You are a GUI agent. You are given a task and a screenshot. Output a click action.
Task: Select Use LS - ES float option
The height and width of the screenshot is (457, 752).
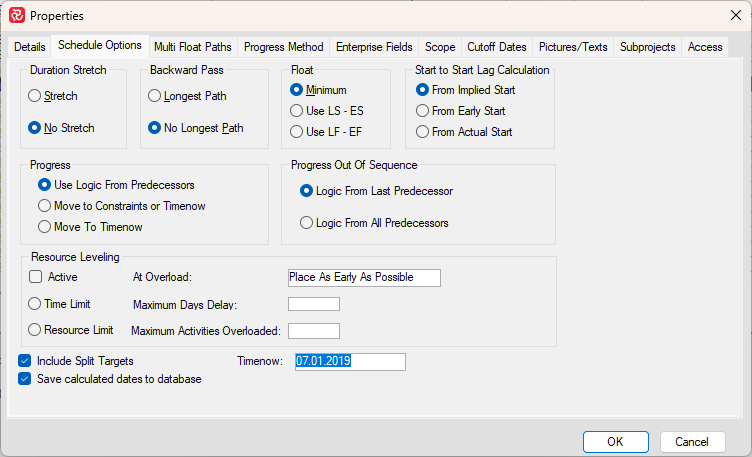(296, 110)
